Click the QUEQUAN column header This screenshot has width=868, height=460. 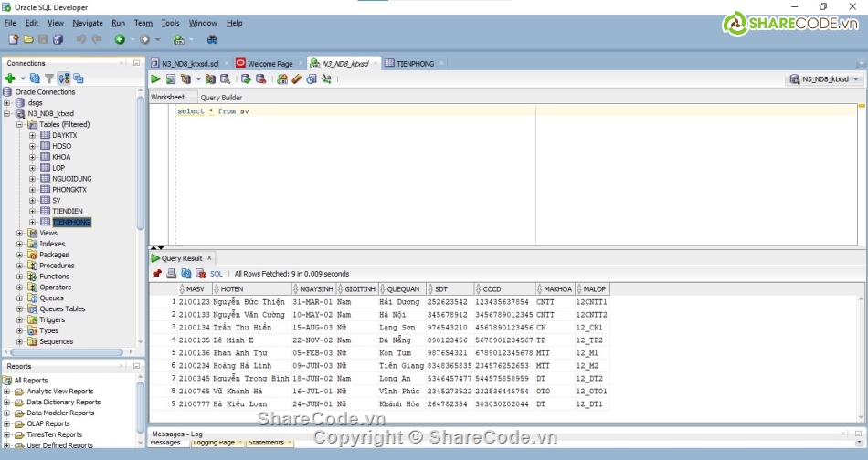pyautogui.click(x=402, y=289)
